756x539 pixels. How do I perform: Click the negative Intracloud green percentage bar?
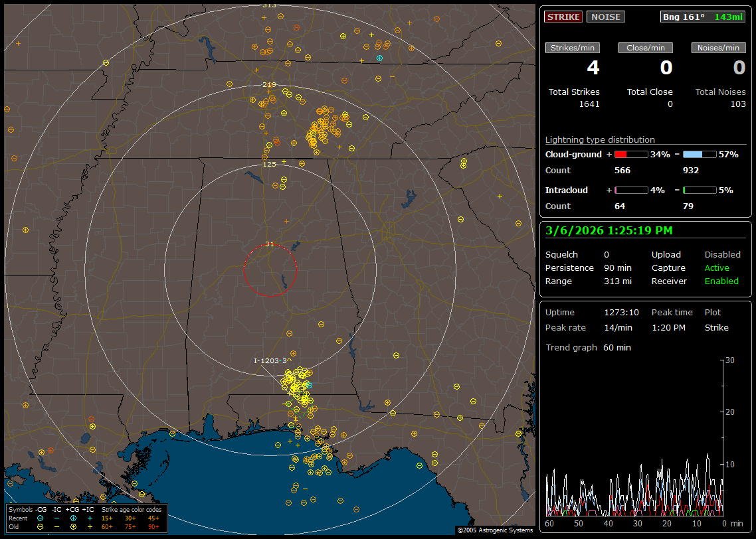click(x=700, y=190)
